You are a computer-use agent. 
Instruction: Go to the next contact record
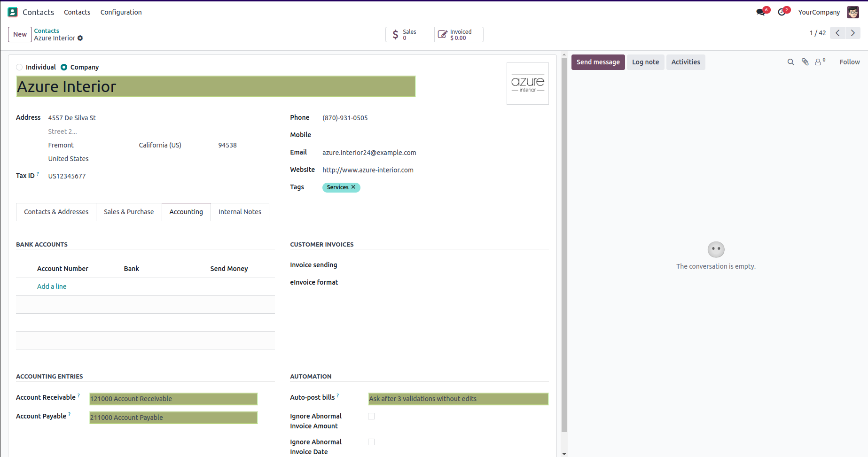coord(853,33)
